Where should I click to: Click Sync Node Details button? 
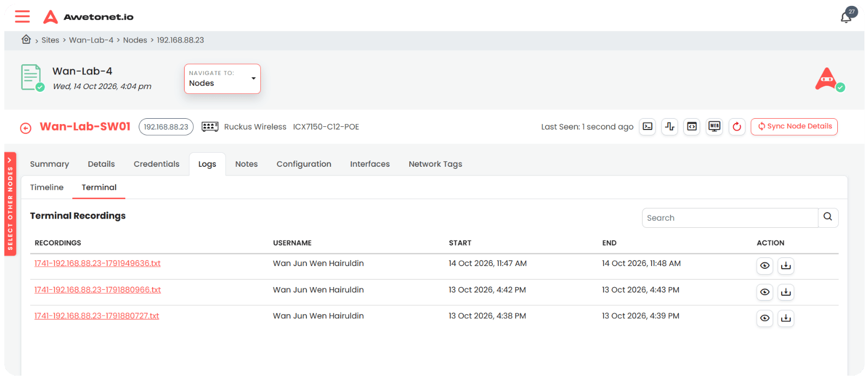[x=794, y=127]
